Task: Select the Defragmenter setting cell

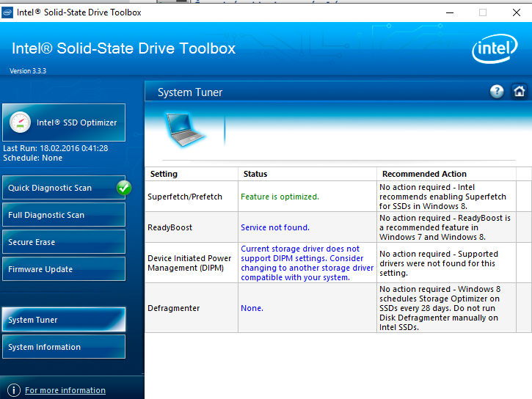Action: click(x=192, y=308)
